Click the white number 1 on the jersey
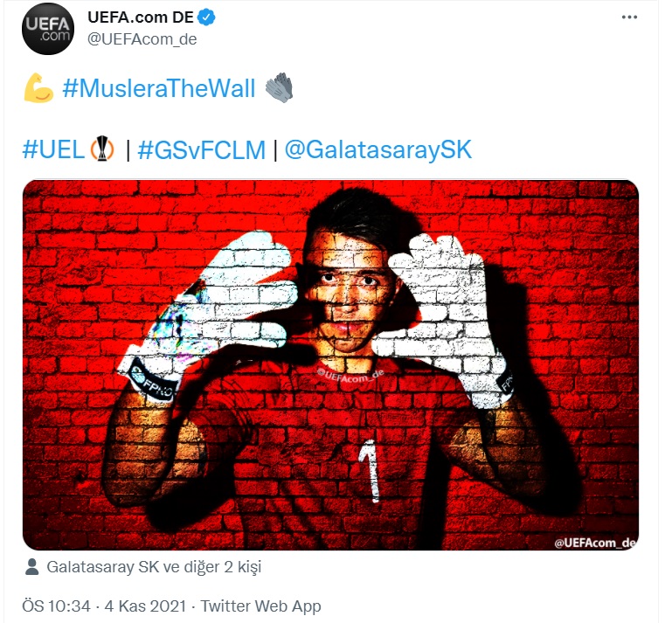This screenshot has width=672, height=623. coord(371,470)
